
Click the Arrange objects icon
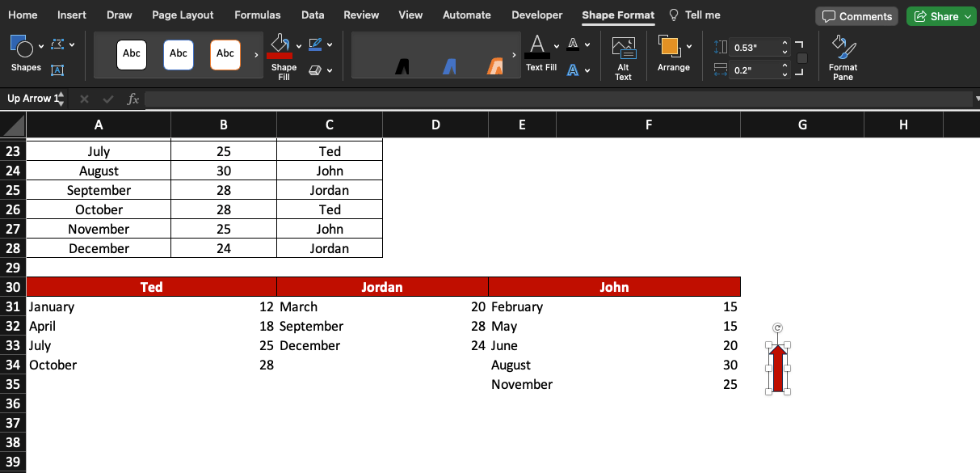click(671, 46)
